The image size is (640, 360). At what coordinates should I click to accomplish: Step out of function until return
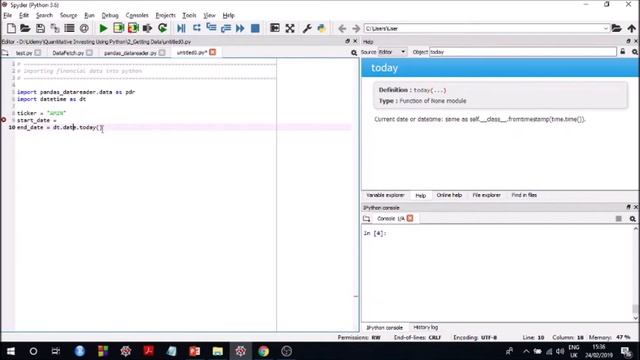[x=226, y=28]
